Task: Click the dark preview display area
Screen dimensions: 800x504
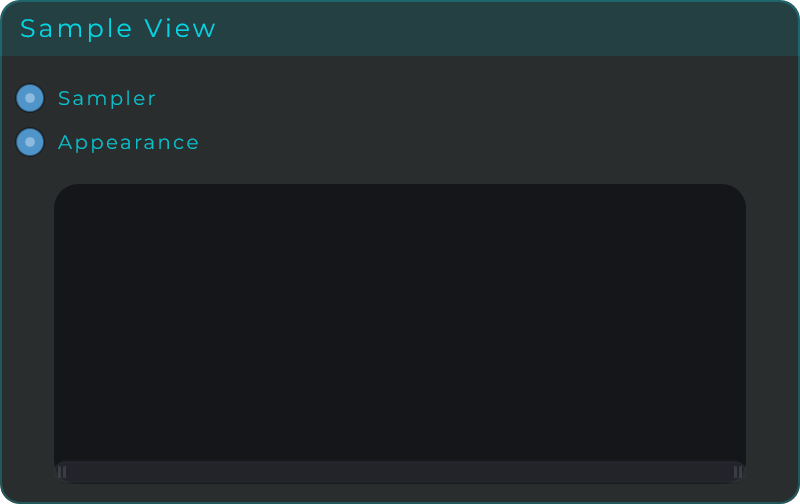Action: (400, 322)
